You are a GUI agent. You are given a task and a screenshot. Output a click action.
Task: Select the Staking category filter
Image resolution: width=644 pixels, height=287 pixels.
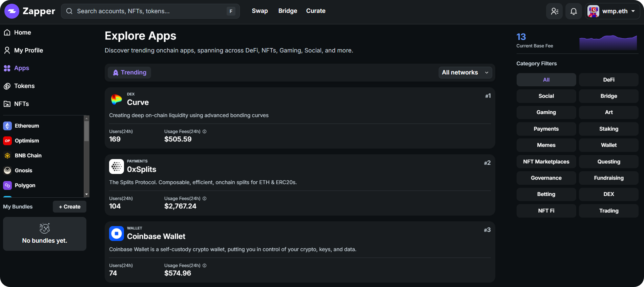(x=609, y=129)
